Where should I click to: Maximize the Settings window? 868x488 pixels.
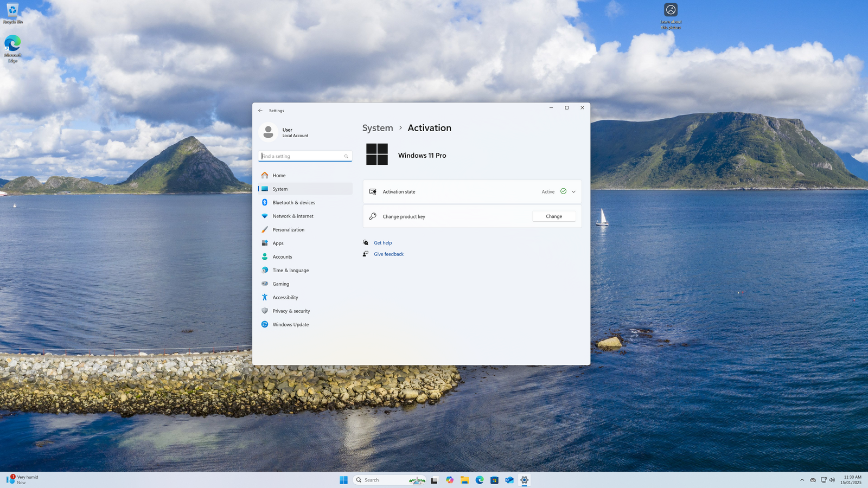coord(567,108)
